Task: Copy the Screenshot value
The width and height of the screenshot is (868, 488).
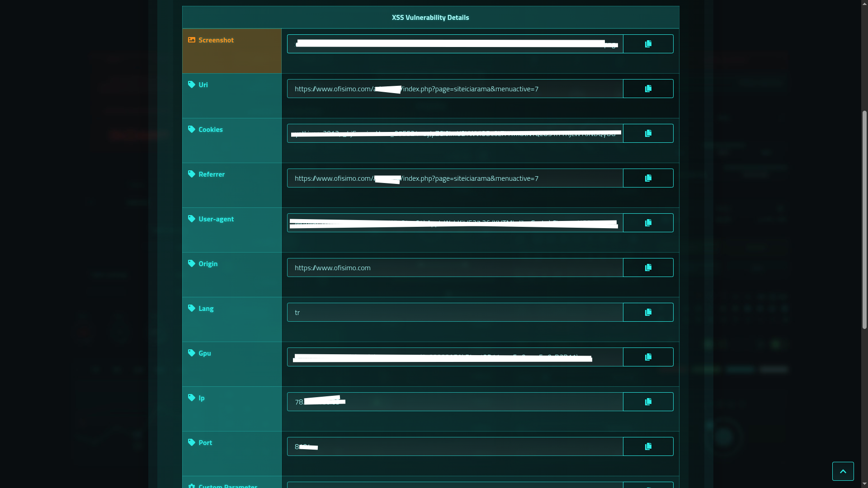Action: coord(648,44)
